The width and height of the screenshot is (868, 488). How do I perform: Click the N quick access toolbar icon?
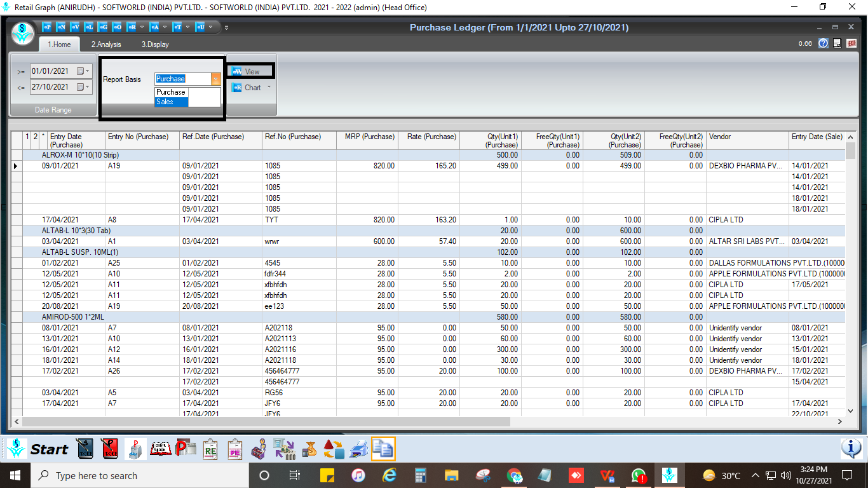pyautogui.click(x=61, y=27)
